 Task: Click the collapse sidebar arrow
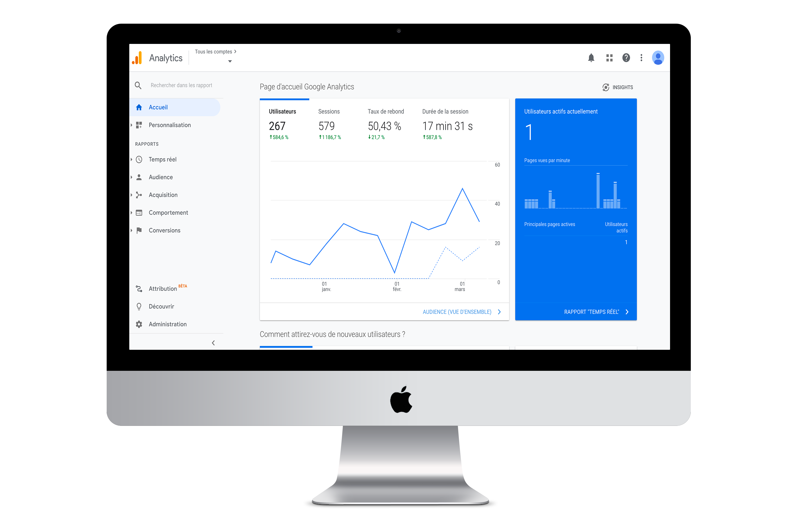tap(213, 343)
